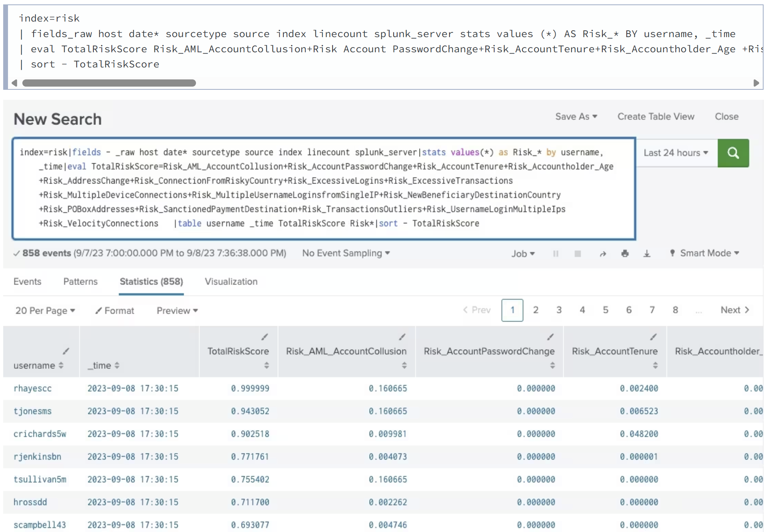Toggle sort arrows on _time column

pos(117,366)
